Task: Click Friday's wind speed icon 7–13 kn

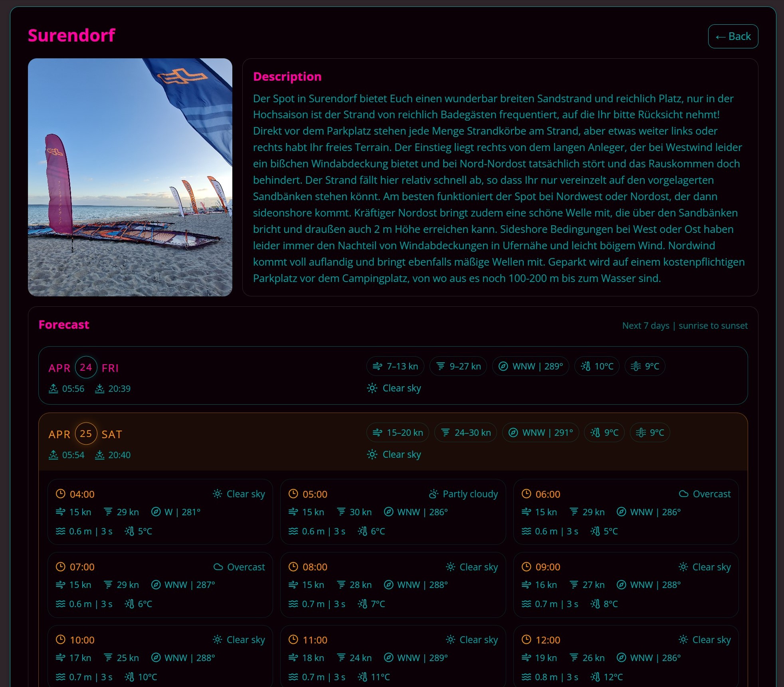Action: pos(377,366)
